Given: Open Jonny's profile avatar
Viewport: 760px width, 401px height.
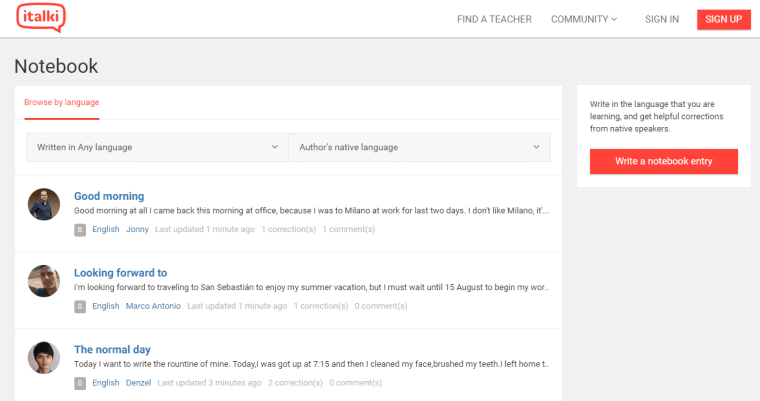Looking at the screenshot, I should (44, 204).
